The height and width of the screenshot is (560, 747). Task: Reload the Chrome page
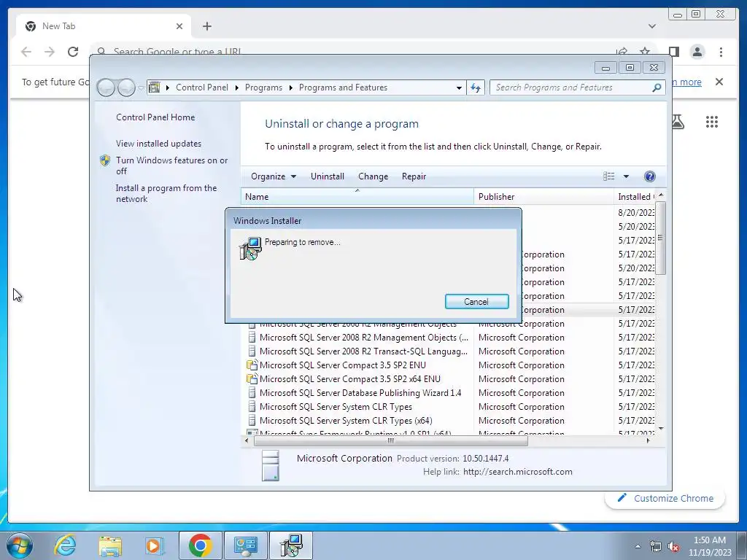(73, 52)
